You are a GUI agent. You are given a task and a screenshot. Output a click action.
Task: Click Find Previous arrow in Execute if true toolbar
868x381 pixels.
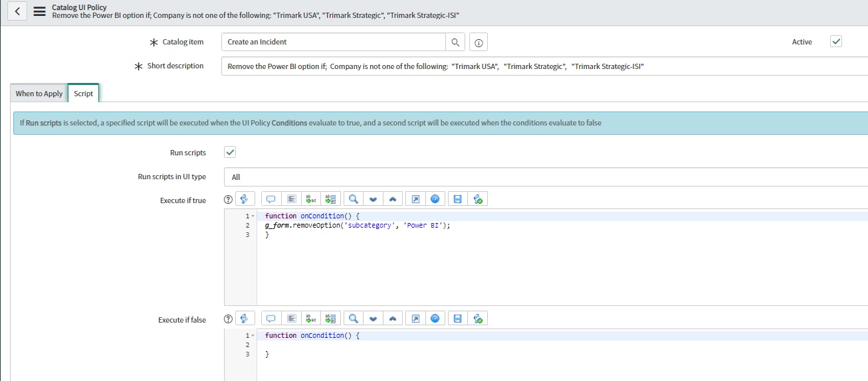pos(393,199)
